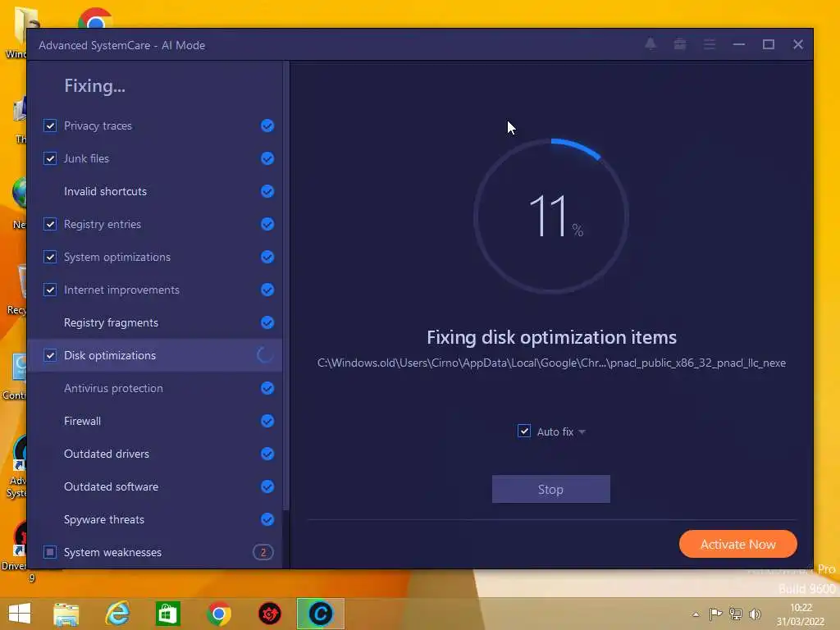
Task: Click the blue checkmark next to Registry fragments
Action: [x=267, y=322]
